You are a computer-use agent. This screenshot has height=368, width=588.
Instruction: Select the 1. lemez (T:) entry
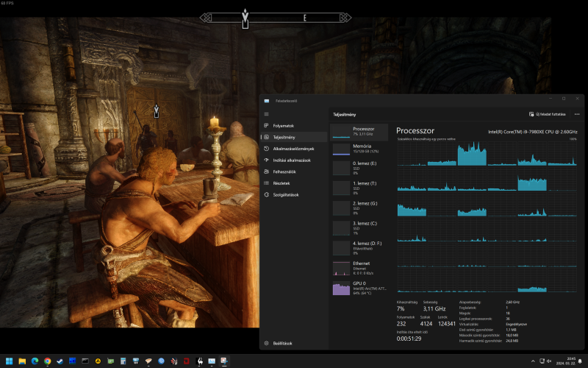[x=359, y=188]
